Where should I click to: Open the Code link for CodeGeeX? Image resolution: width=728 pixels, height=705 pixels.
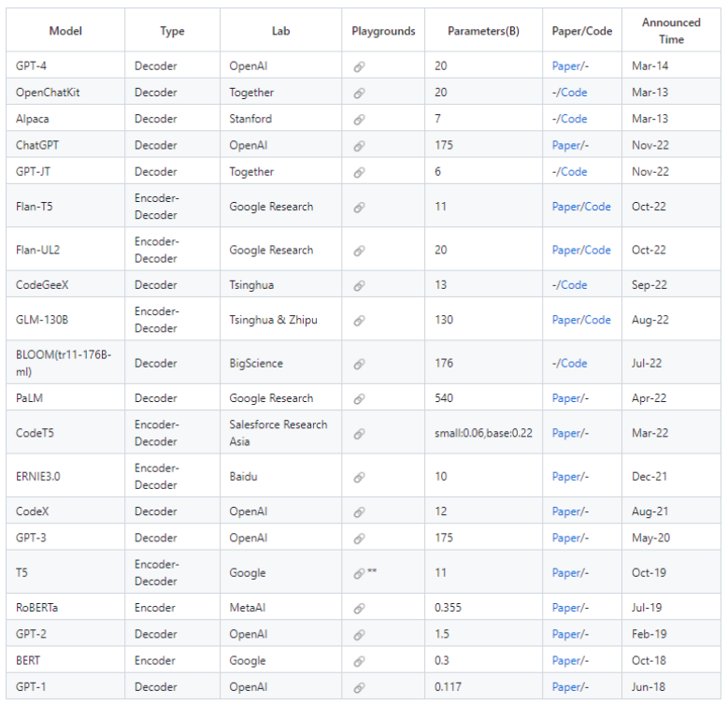click(x=574, y=285)
